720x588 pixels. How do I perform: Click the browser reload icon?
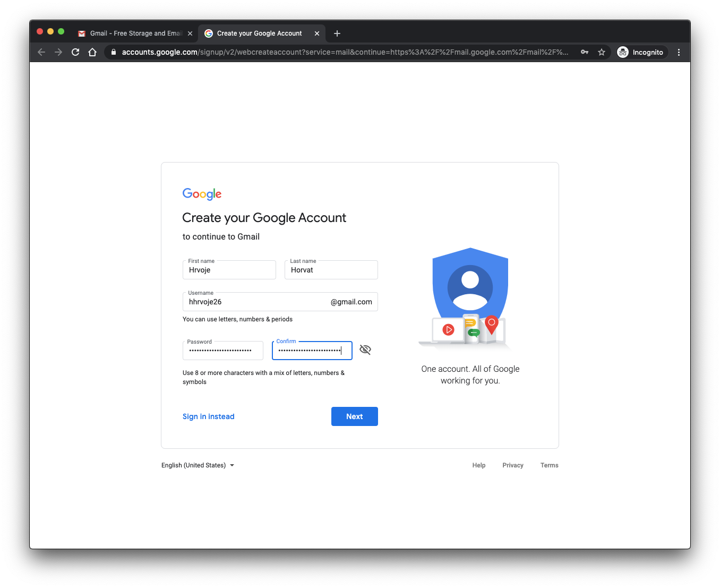[x=75, y=52]
